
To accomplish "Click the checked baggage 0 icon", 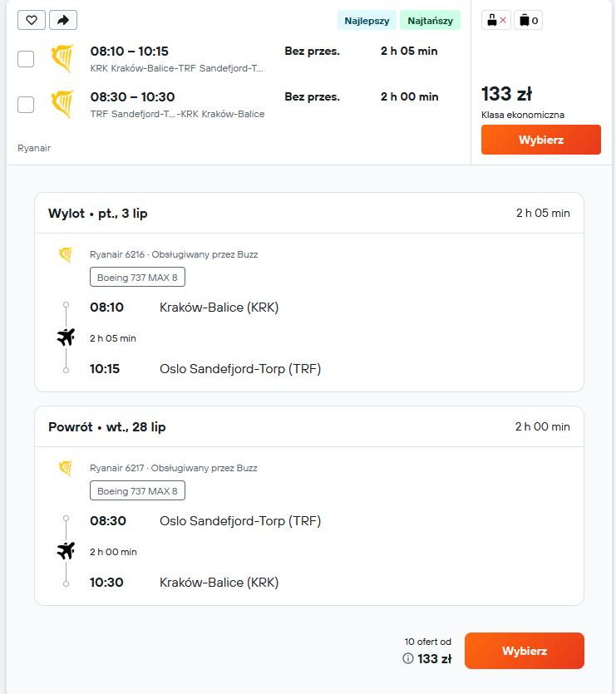I will [529, 20].
